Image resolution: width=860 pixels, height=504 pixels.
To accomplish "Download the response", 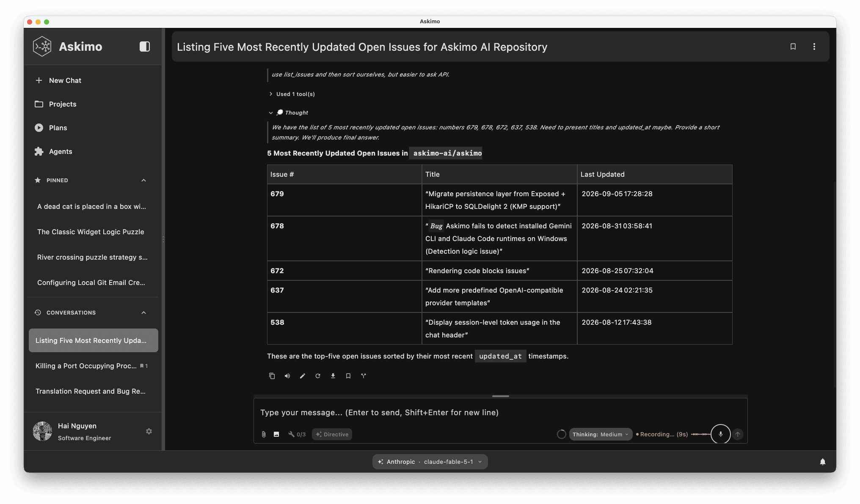I will [x=333, y=376].
